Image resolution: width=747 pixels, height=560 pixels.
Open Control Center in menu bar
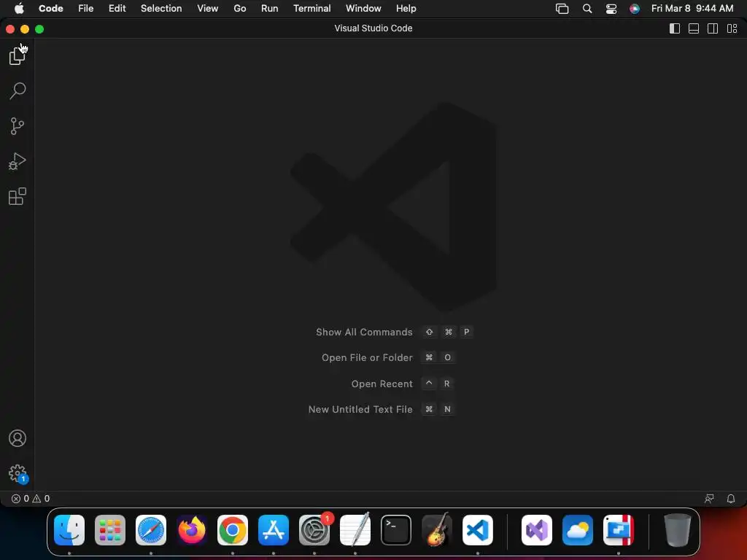point(611,9)
